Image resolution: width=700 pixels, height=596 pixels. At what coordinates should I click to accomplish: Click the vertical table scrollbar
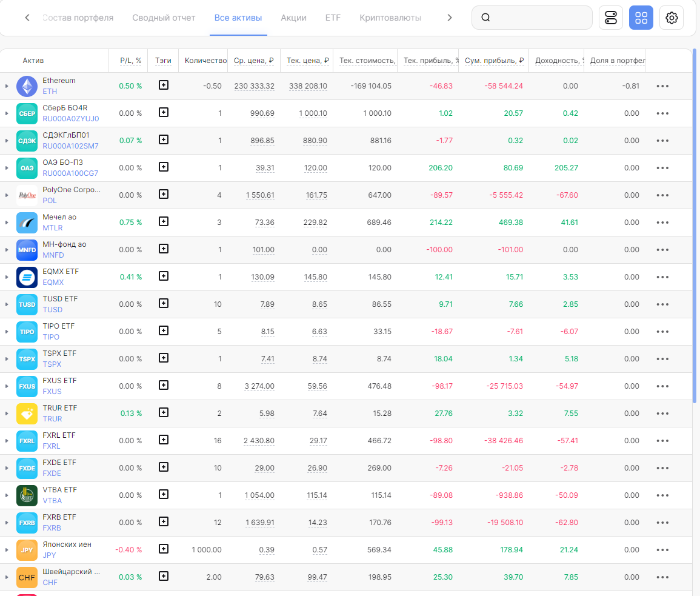(x=694, y=226)
